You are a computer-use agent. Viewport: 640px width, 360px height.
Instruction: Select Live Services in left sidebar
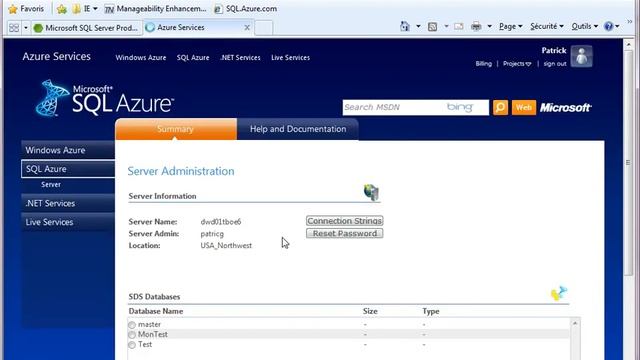(68, 222)
